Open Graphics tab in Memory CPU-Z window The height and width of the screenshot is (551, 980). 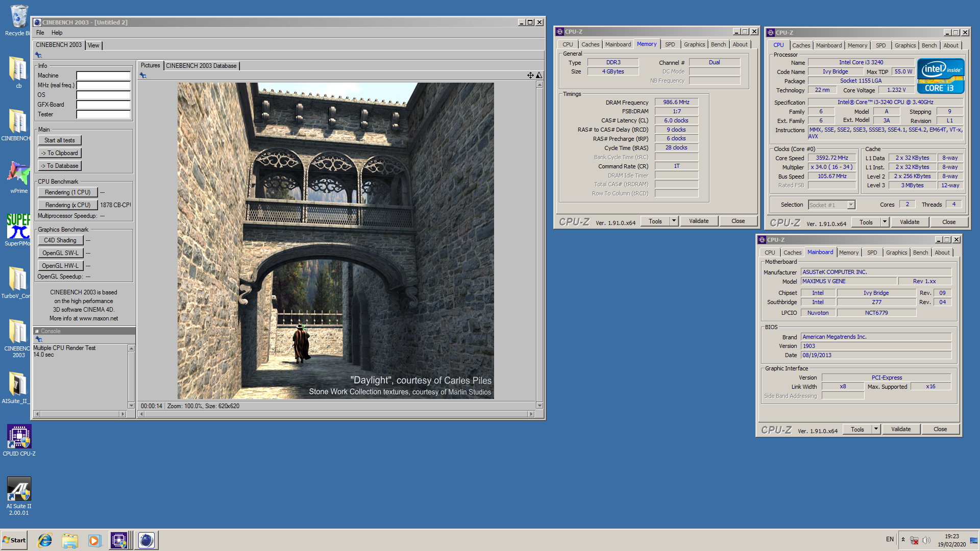[694, 44]
